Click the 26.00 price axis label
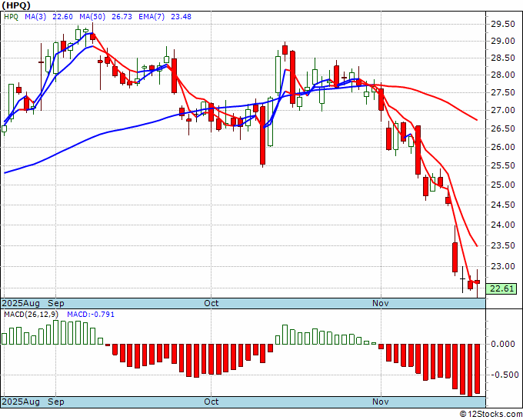The height and width of the screenshot is (420, 523). pyautogui.click(x=503, y=147)
